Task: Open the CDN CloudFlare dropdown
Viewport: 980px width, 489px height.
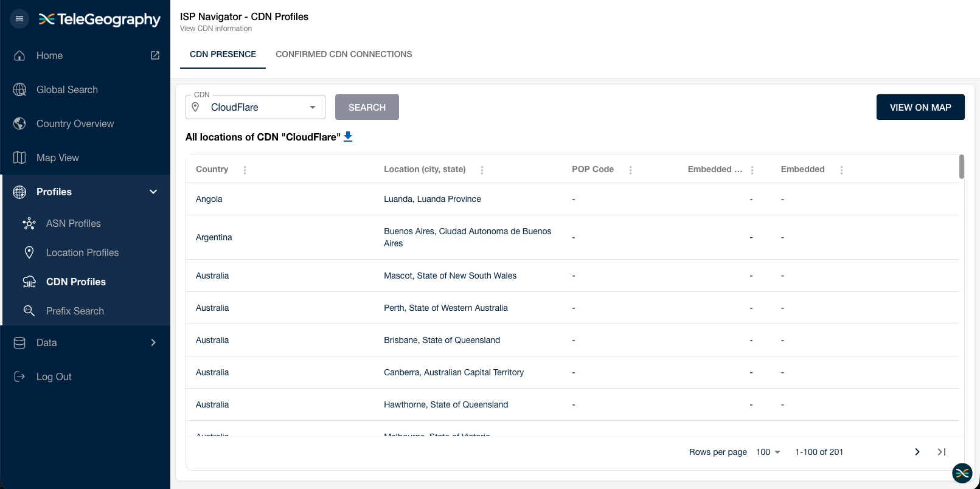Action: [x=255, y=107]
